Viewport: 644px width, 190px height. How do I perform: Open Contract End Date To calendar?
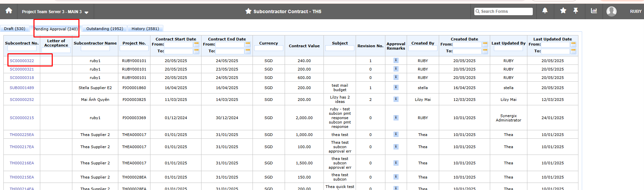coord(248,51)
